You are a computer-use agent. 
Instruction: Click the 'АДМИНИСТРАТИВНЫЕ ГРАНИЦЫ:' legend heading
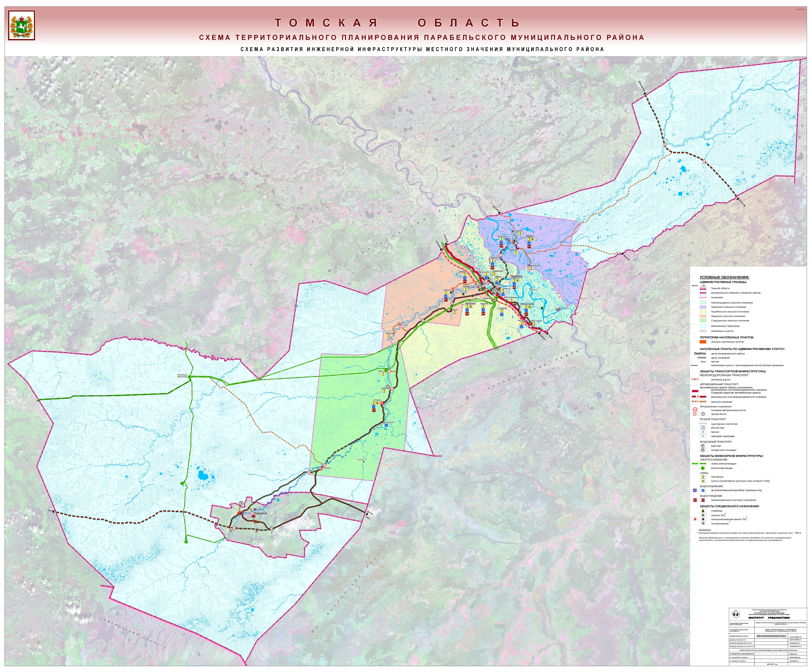723,282
